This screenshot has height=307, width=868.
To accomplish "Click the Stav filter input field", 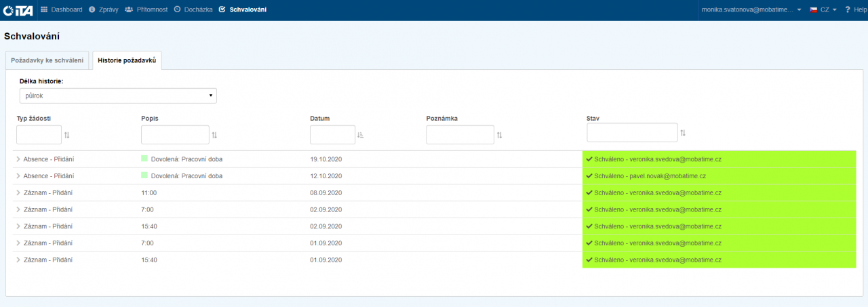I will [x=631, y=132].
